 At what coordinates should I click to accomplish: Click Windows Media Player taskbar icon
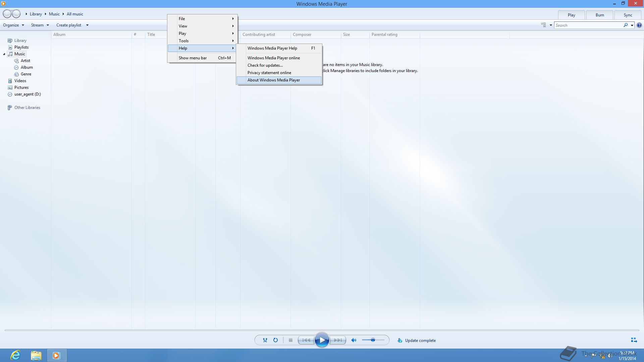(56, 355)
